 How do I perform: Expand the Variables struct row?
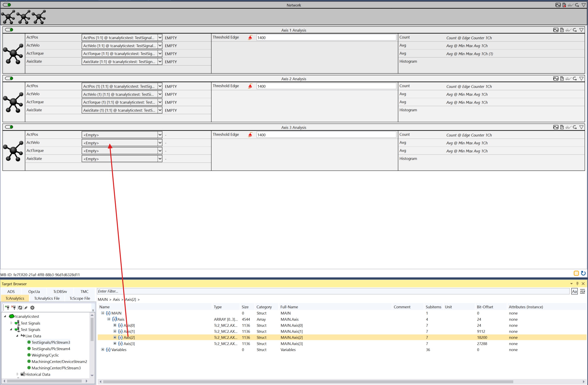click(102, 349)
